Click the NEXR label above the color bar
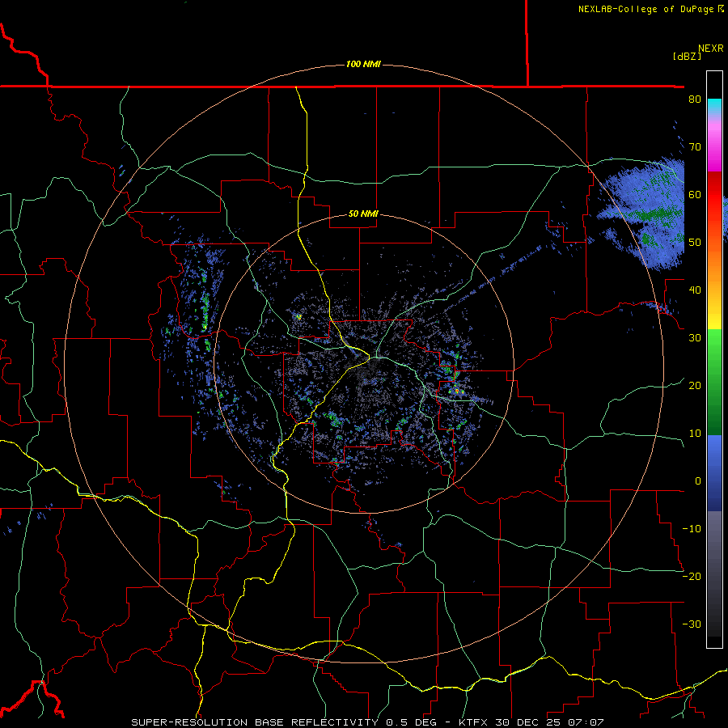728x728 pixels. pos(711,49)
